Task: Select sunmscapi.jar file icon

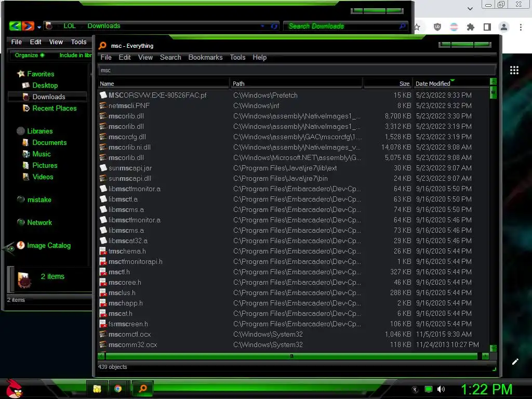Action: 103,168
